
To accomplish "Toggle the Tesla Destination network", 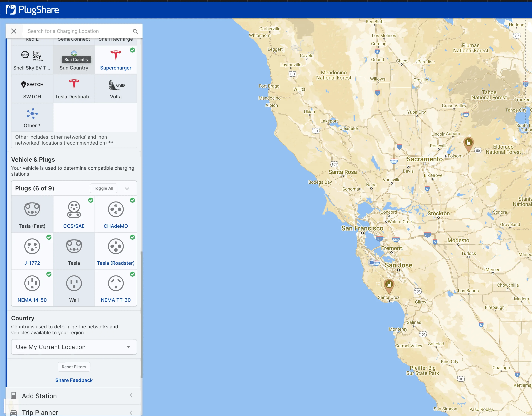I will (74, 89).
